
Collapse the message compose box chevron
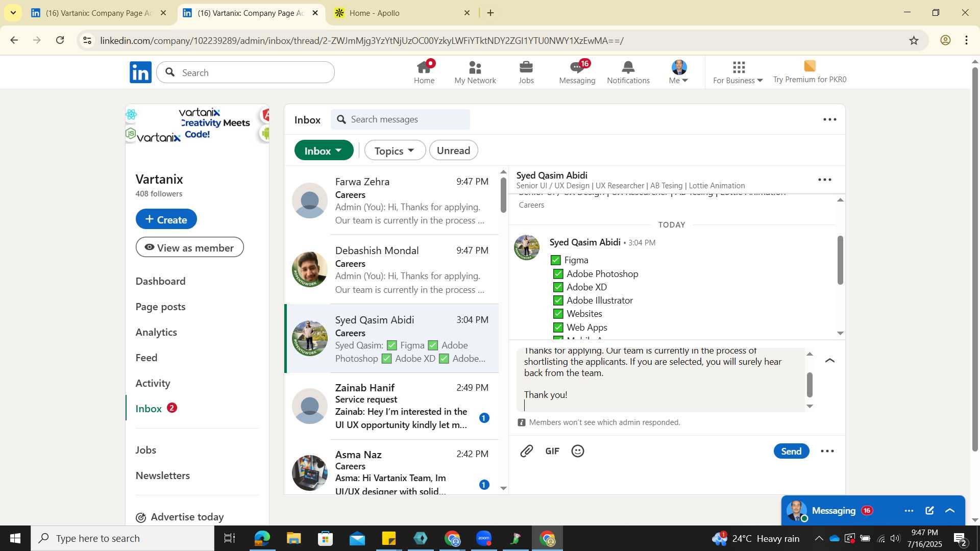(x=830, y=361)
